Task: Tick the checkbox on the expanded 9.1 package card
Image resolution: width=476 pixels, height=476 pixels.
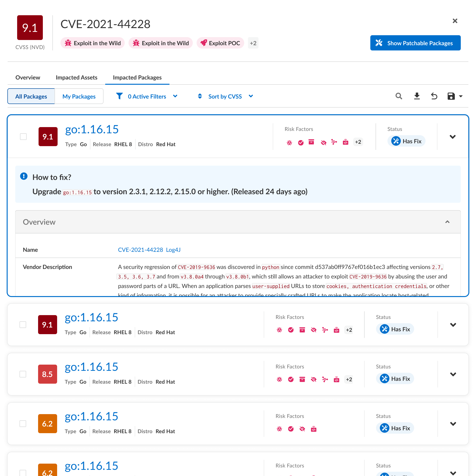Action: (23, 136)
